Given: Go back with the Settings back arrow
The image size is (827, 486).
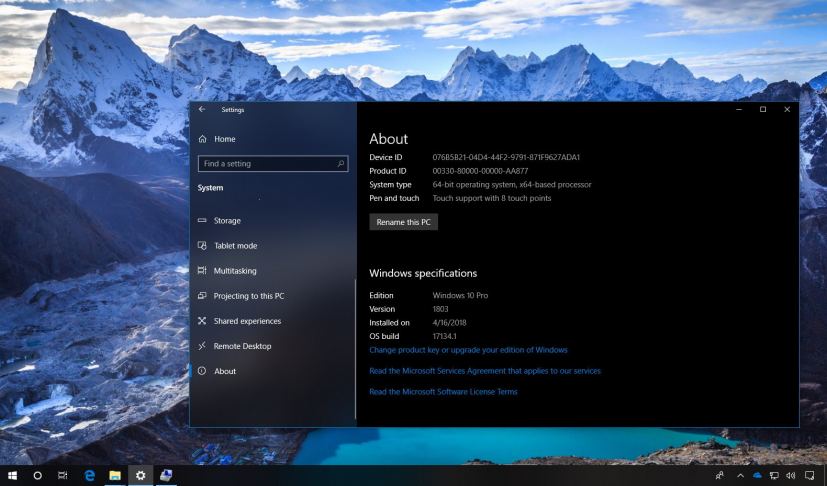Looking at the screenshot, I should pyautogui.click(x=202, y=109).
